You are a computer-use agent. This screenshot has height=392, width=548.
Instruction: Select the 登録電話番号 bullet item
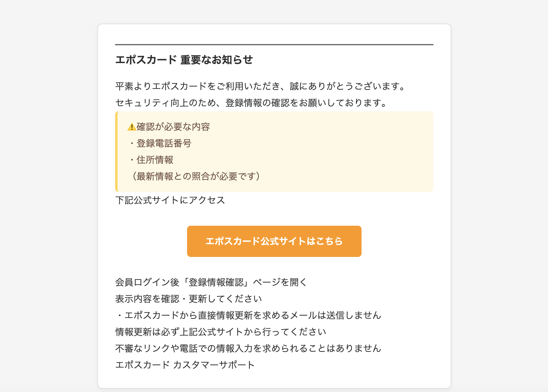(163, 143)
